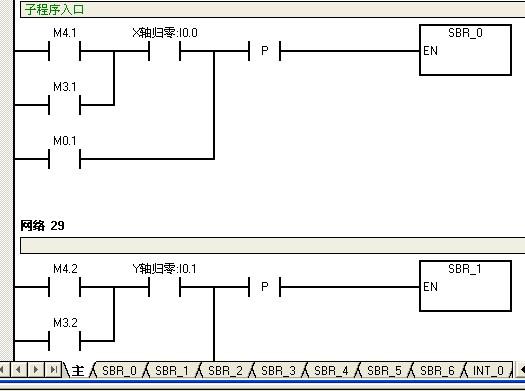Select the M3.2 contact symbol
Viewport: 525px width, 391px height.
64,341
